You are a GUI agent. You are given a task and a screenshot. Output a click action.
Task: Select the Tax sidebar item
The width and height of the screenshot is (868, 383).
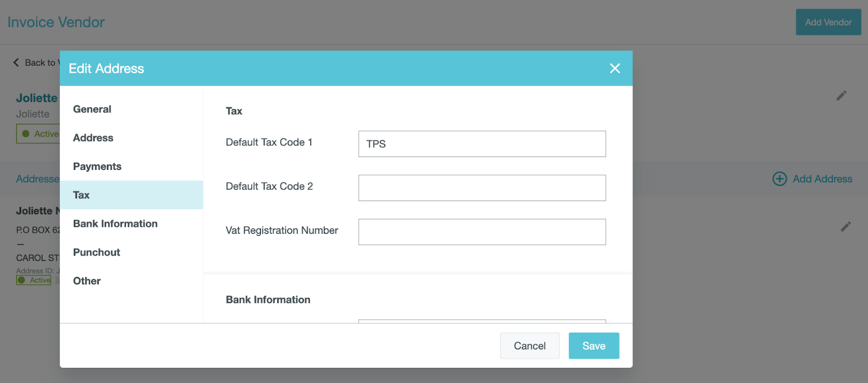click(81, 195)
